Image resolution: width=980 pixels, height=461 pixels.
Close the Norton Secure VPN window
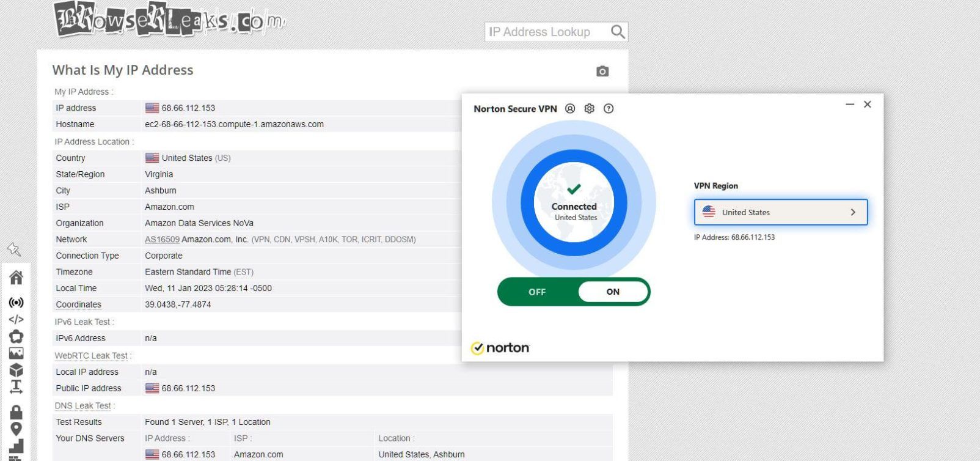868,105
